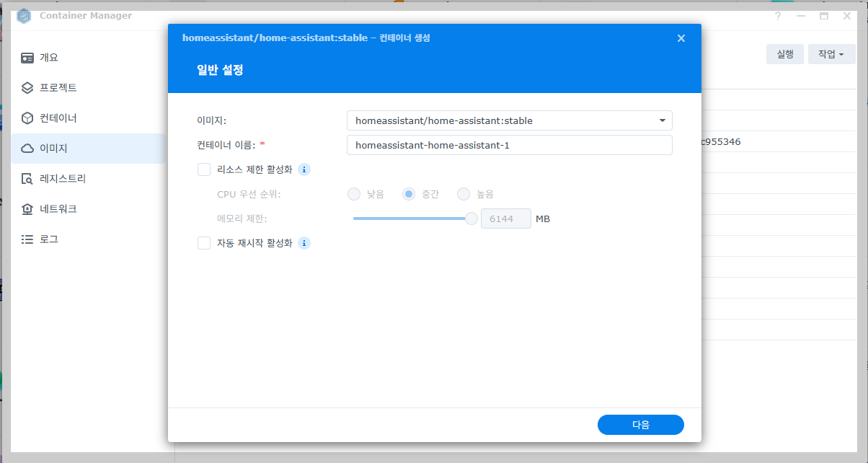This screenshot has height=463, width=868.
Task: Open the 개요 section
Action: [x=88, y=58]
